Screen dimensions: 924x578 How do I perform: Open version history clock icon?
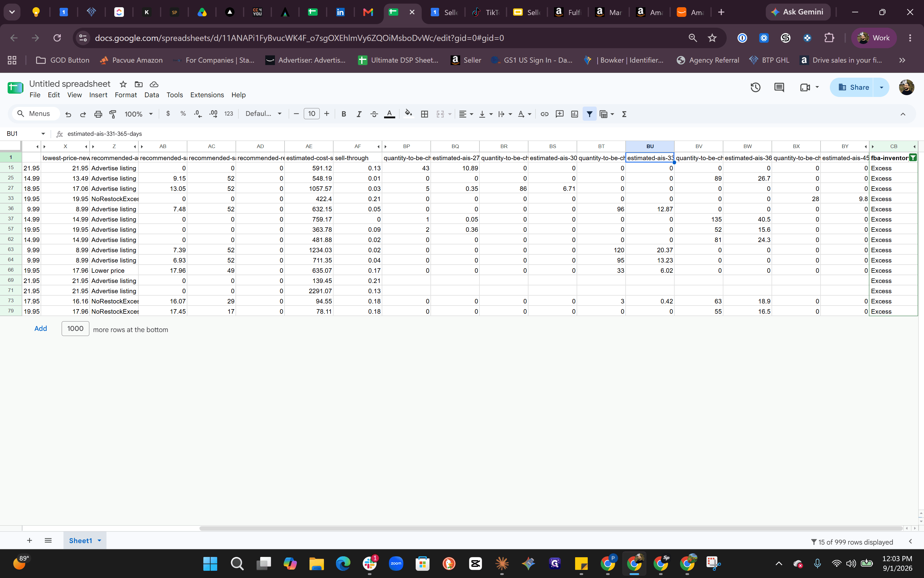pos(755,88)
